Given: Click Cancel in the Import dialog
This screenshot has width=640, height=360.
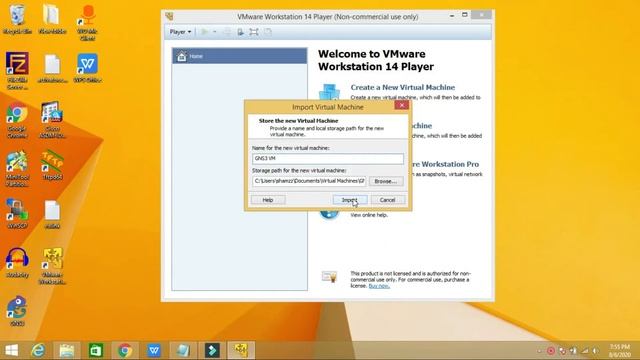Looking at the screenshot, I should 387,200.
